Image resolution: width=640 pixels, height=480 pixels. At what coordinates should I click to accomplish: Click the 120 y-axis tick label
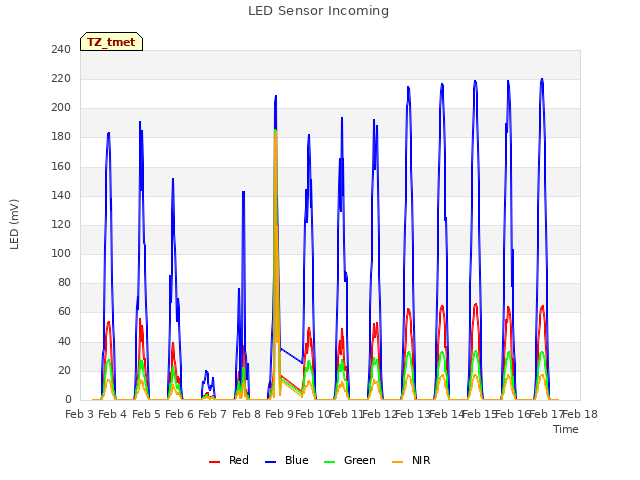pos(61,224)
